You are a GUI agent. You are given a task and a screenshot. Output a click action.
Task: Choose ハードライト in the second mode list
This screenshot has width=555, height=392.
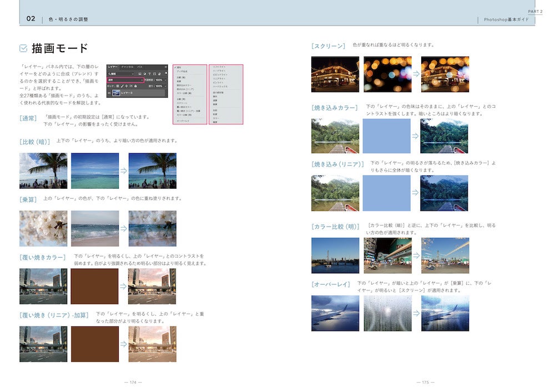click(219, 71)
